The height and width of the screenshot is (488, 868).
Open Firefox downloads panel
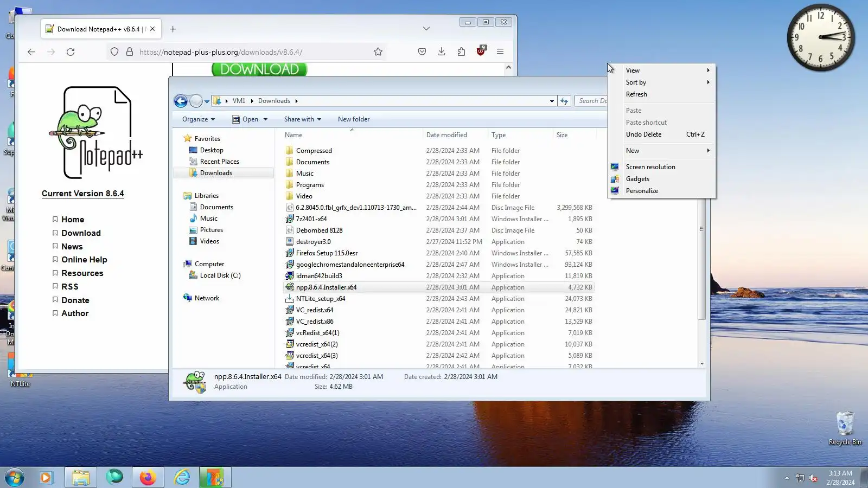tap(442, 52)
